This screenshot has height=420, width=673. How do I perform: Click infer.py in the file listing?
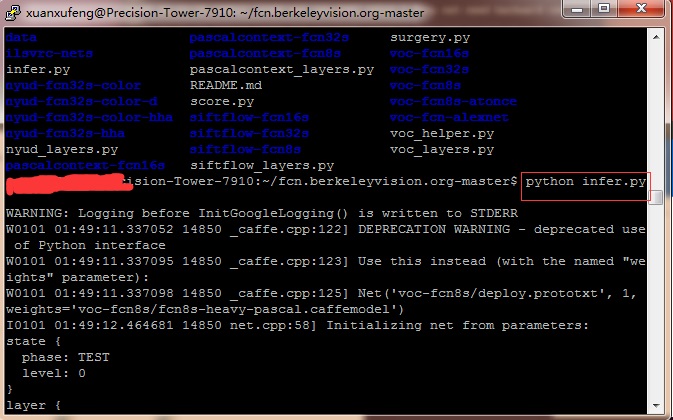pyautogui.click(x=38, y=70)
